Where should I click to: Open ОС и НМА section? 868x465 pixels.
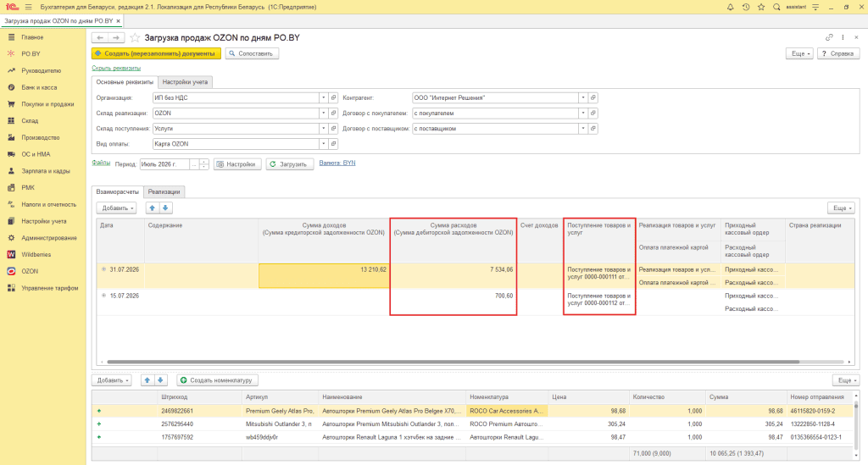tap(36, 154)
